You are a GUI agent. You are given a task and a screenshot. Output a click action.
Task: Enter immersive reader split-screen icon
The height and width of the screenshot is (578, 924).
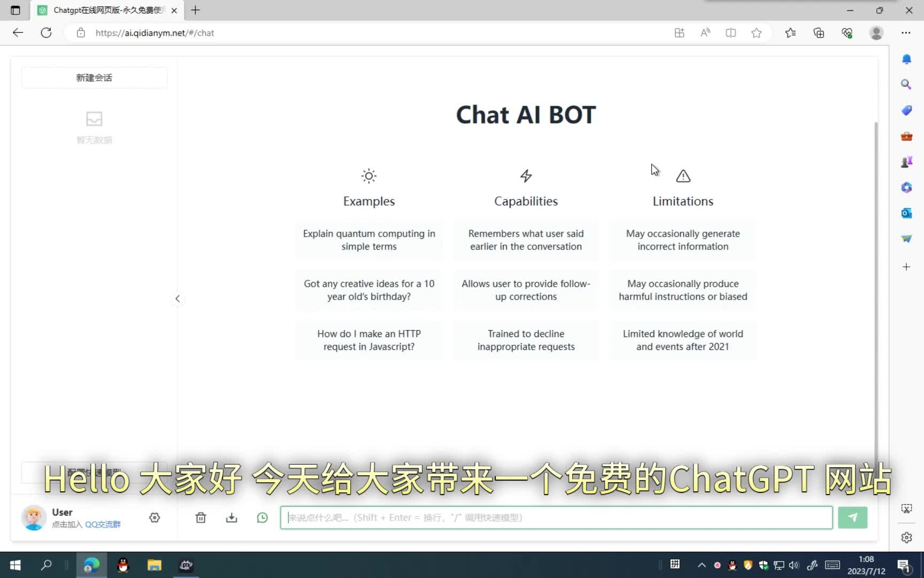point(730,33)
